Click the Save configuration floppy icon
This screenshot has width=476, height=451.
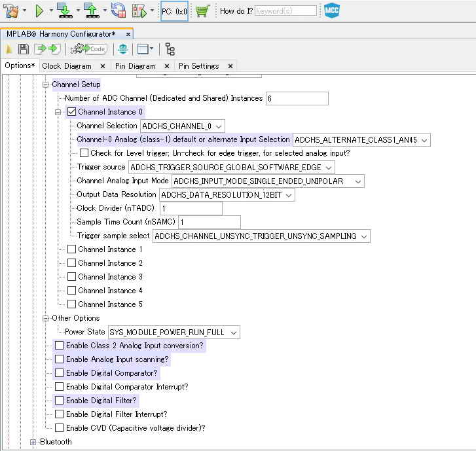[x=24, y=49]
